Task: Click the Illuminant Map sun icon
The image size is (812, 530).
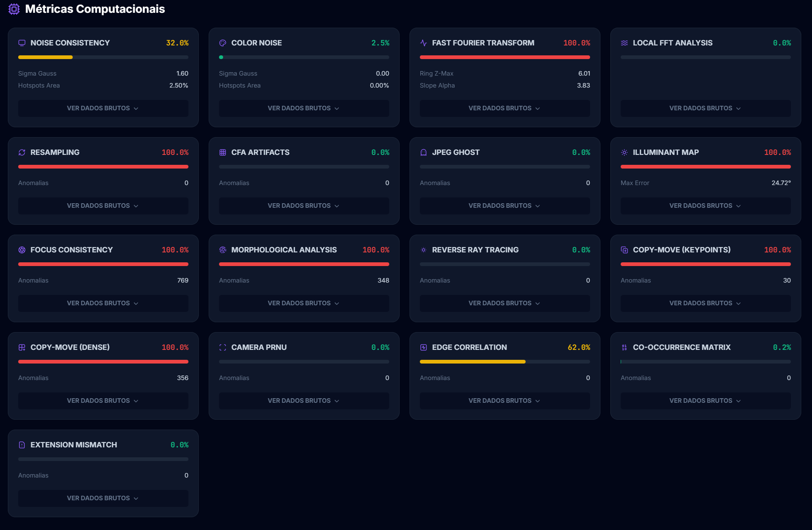Action: (624, 152)
